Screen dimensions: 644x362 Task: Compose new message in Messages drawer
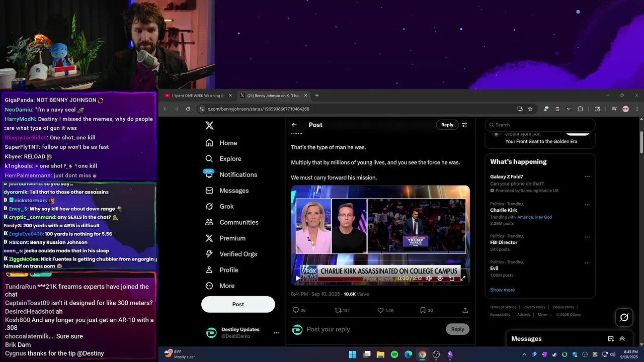point(611,339)
